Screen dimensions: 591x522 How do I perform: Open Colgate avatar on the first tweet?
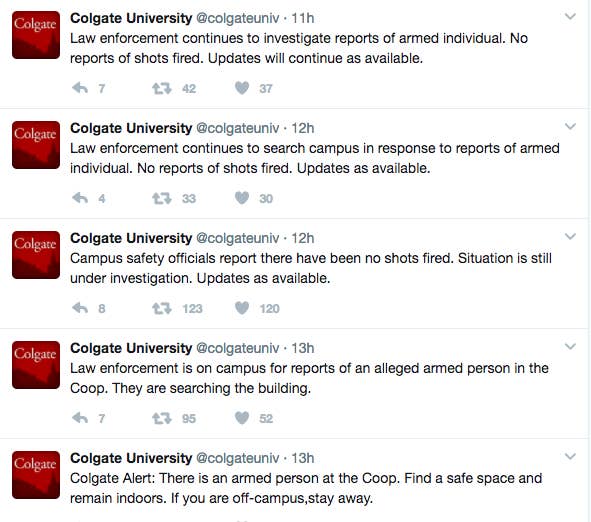pyautogui.click(x=36, y=35)
